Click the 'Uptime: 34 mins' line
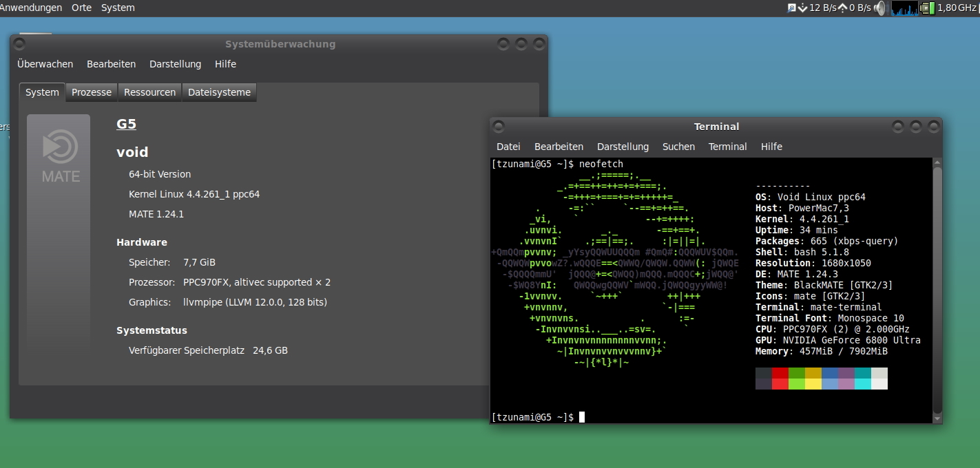980x468 pixels. coord(797,231)
